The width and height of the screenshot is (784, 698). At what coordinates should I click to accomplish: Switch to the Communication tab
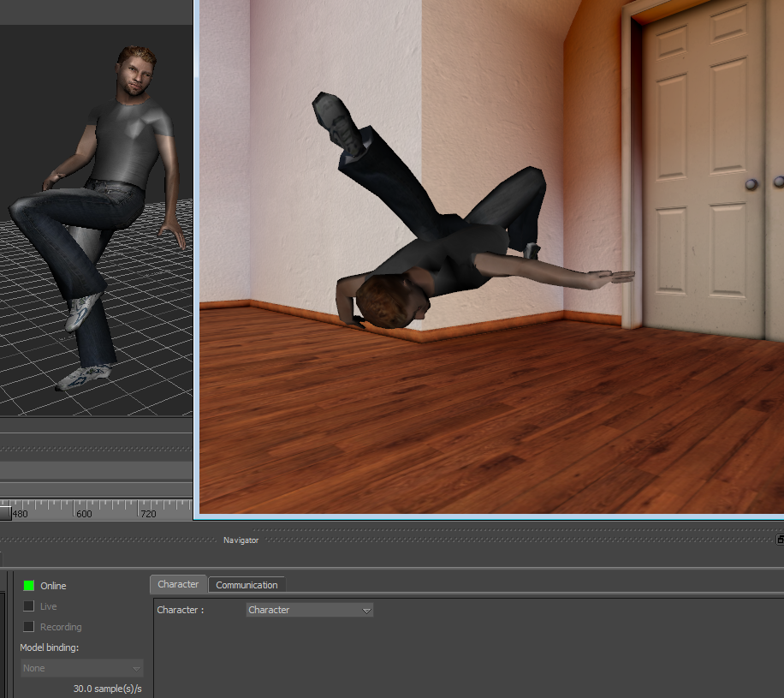click(246, 585)
